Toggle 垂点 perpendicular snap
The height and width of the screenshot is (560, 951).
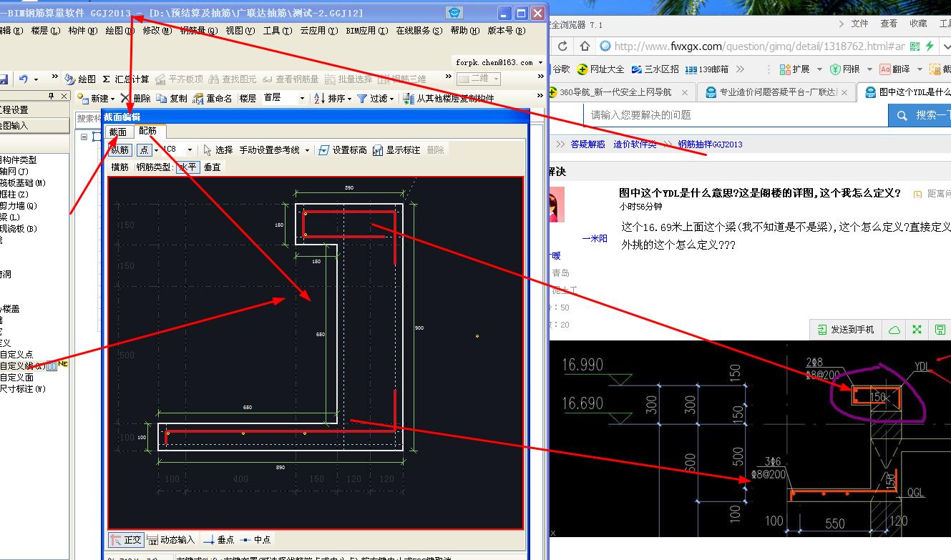[218, 540]
